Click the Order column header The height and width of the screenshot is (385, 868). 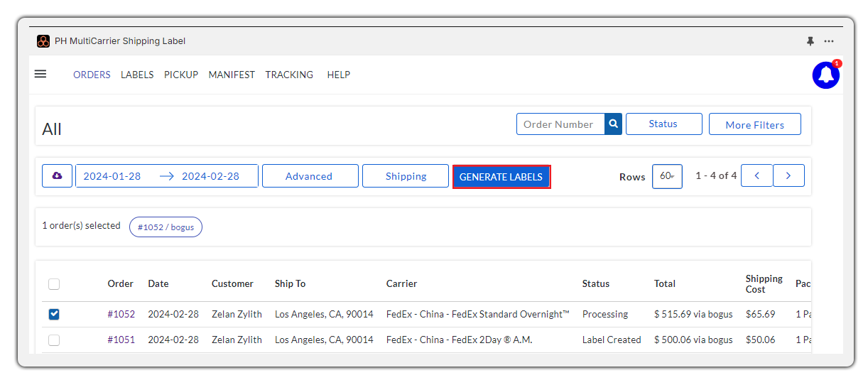point(121,283)
